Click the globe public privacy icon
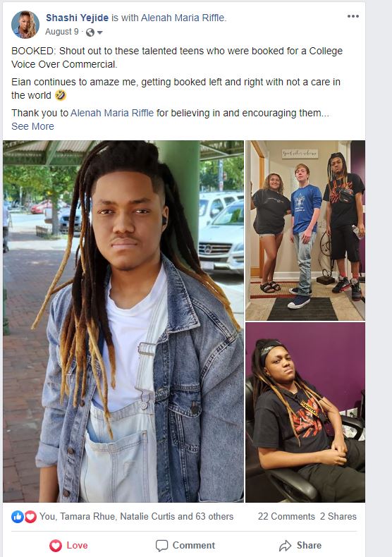Image resolution: width=392 pixels, height=557 pixels. [x=90, y=32]
